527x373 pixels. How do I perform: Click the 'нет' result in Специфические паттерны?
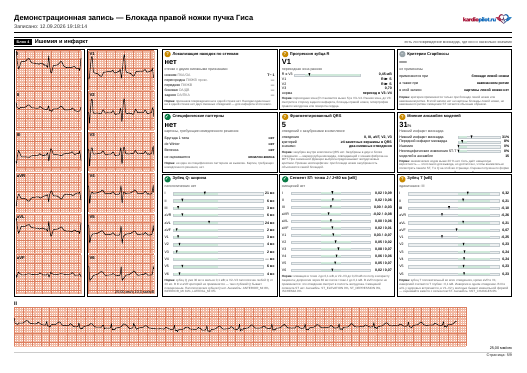[x=170, y=125]
